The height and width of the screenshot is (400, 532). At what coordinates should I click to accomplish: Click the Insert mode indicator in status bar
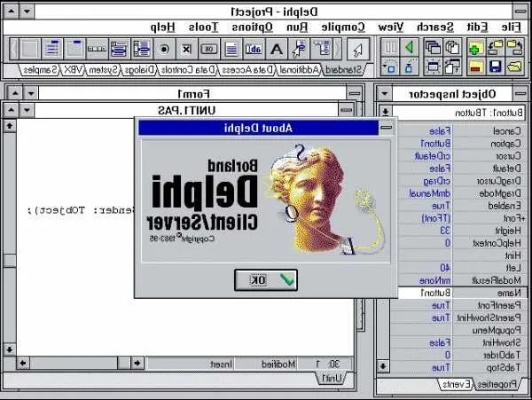221,364
